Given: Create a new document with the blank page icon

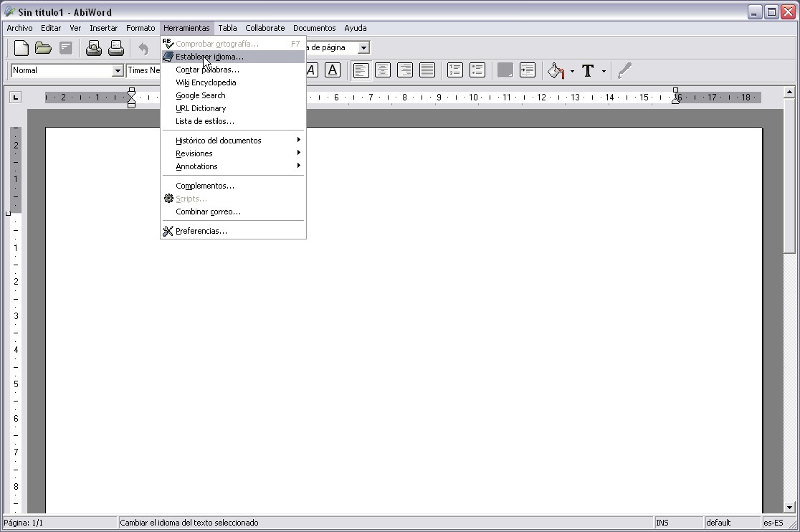Looking at the screenshot, I should coord(22,48).
